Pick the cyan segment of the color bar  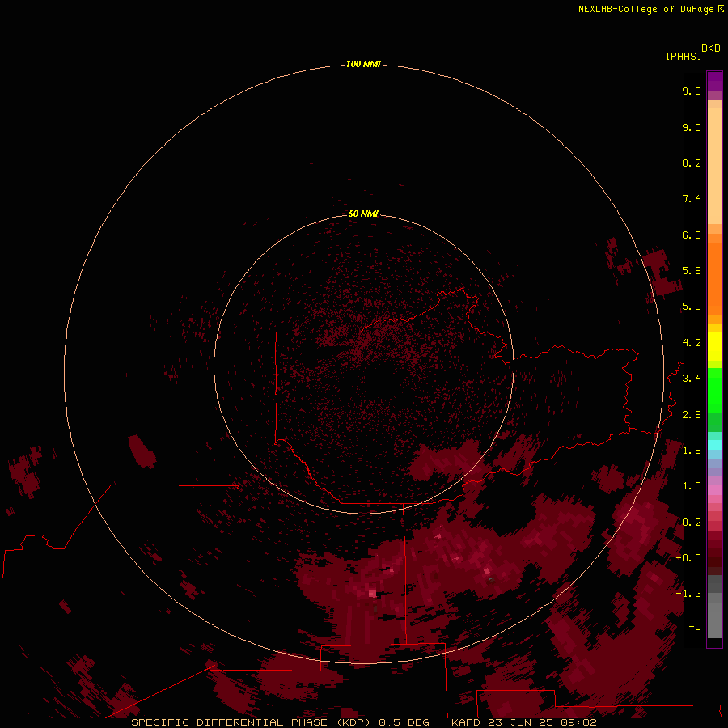tap(714, 445)
